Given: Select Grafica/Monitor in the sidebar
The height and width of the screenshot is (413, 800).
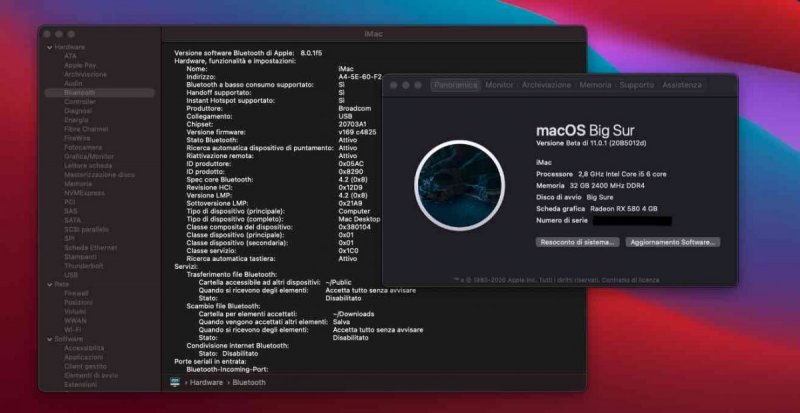Looking at the screenshot, I should pos(89,157).
